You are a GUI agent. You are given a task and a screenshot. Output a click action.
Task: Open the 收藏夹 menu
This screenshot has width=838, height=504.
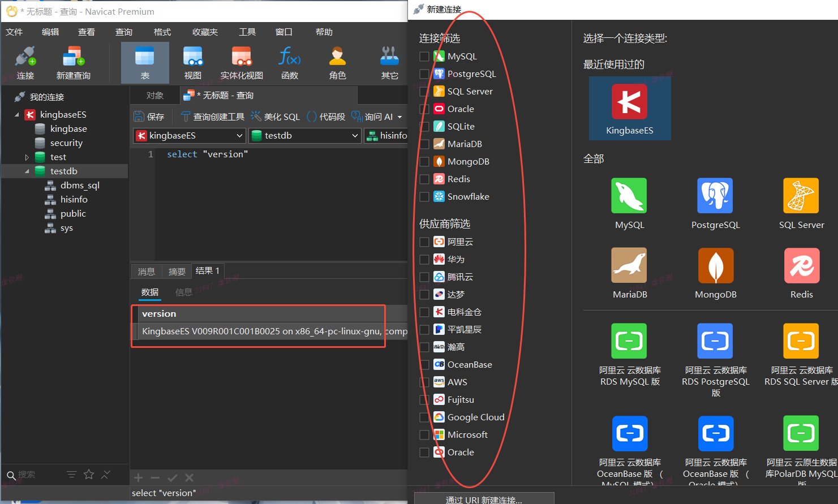point(205,32)
